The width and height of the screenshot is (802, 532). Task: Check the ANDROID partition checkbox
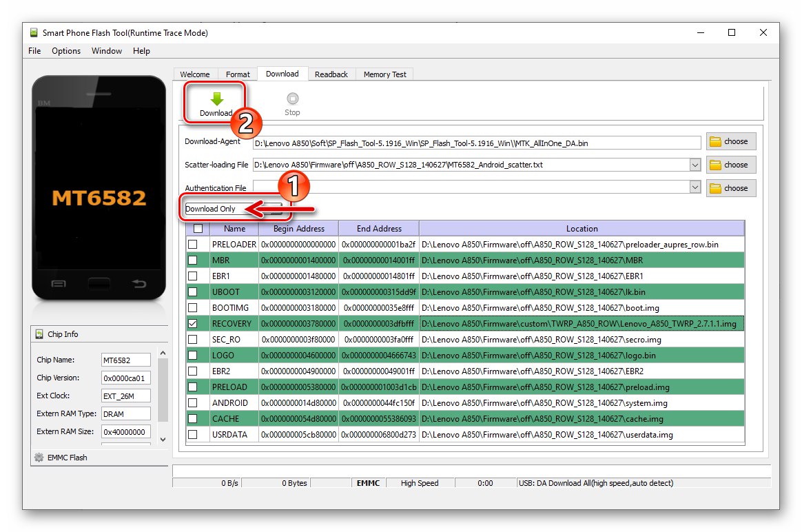pos(193,403)
